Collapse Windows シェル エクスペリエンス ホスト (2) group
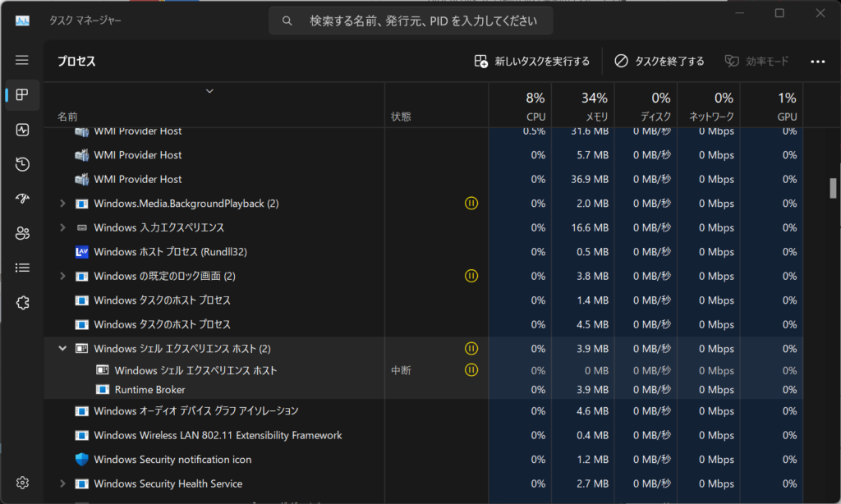 pos(62,349)
